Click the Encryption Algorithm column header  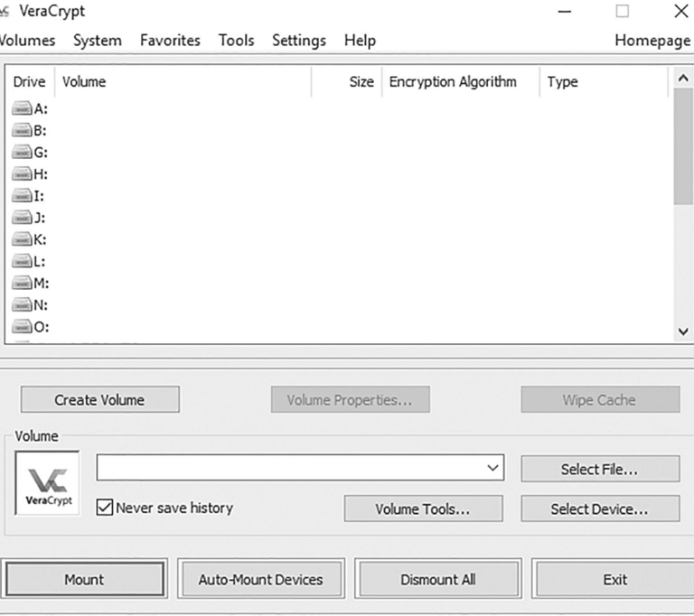[x=461, y=81]
